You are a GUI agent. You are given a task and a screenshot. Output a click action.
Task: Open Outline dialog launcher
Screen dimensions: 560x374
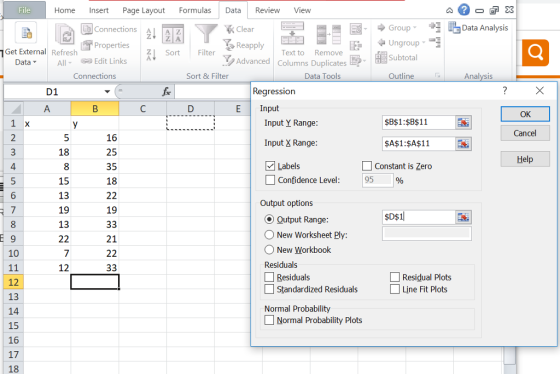[x=438, y=75]
